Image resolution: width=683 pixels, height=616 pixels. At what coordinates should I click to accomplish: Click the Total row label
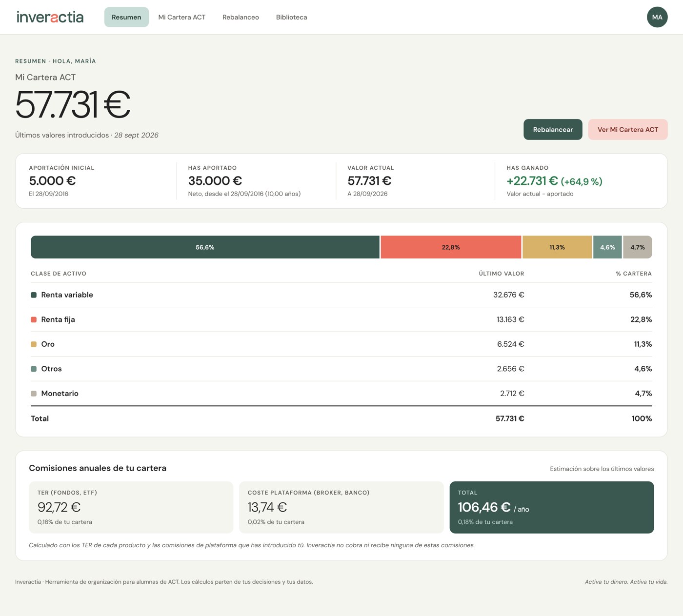click(x=40, y=418)
